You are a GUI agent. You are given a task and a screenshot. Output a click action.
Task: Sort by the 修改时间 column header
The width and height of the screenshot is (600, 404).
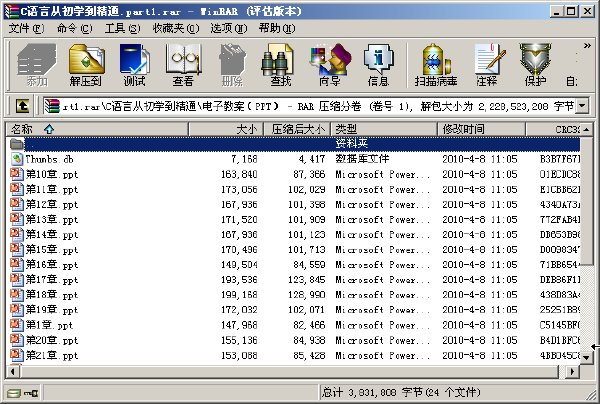point(481,129)
